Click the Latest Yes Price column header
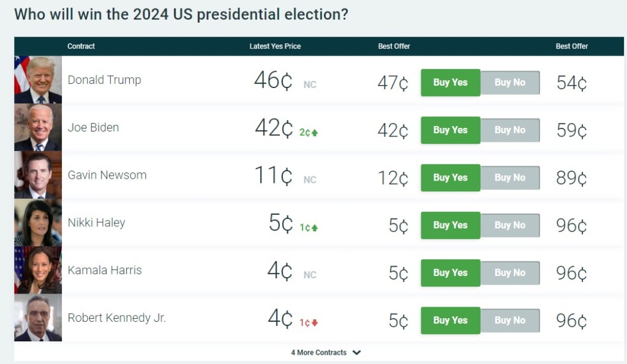Viewport: 627px width, 364px height. 275,46
